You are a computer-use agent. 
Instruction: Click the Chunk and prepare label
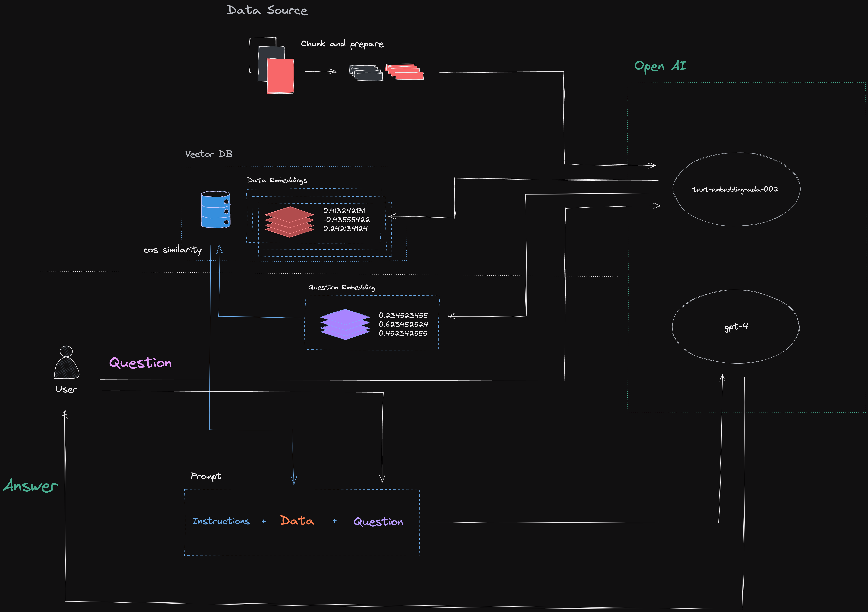[342, 44]
